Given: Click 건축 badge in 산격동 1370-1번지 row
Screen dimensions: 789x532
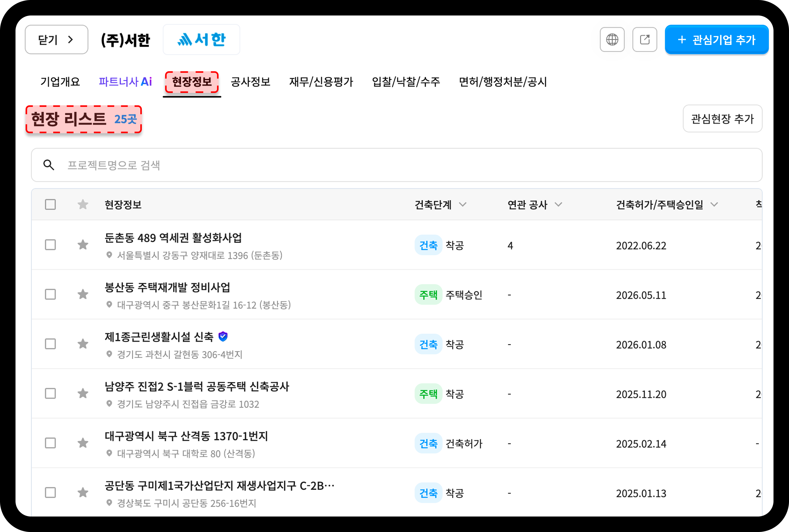Looking at the screenshot, I should click(428, 443).
